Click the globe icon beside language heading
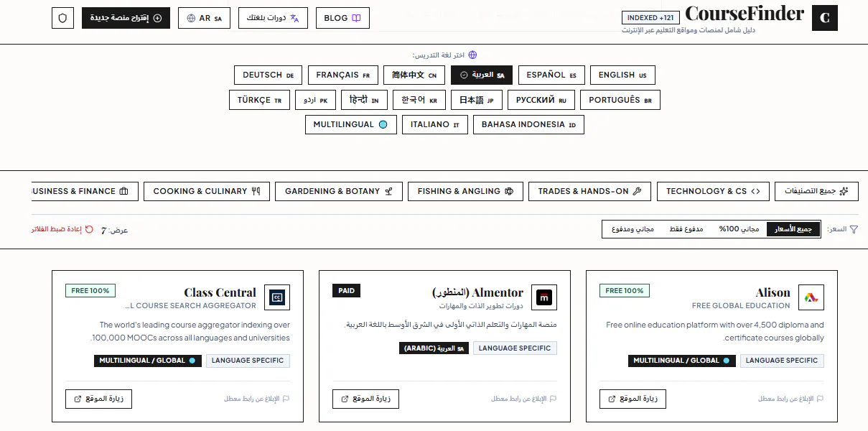 point(472,55)
